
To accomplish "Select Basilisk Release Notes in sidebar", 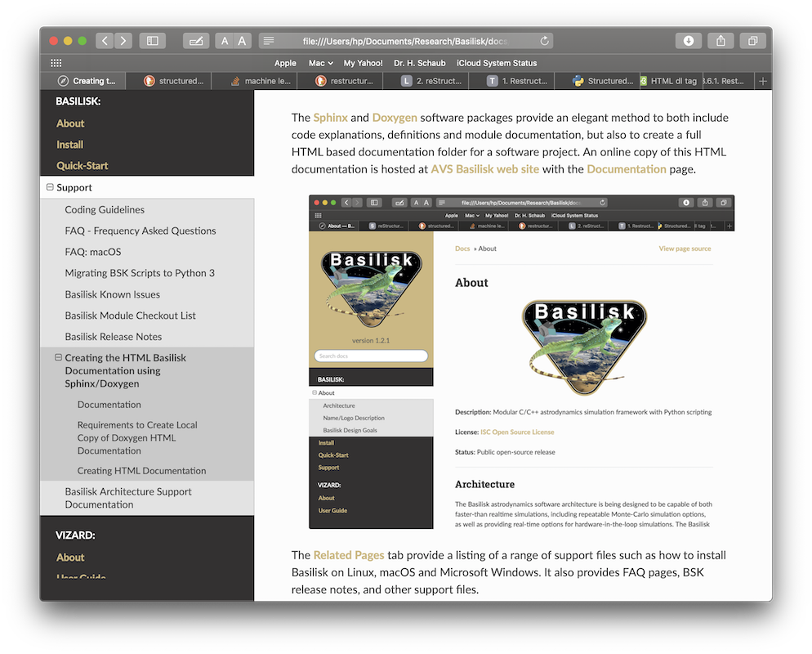I will point(113,337).
